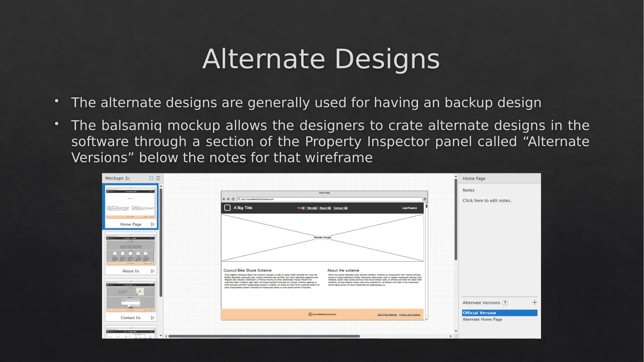The image size is (644, 362).
Task: Click the notes field 'Click here to edit notes.'
Action: (487, 200)
